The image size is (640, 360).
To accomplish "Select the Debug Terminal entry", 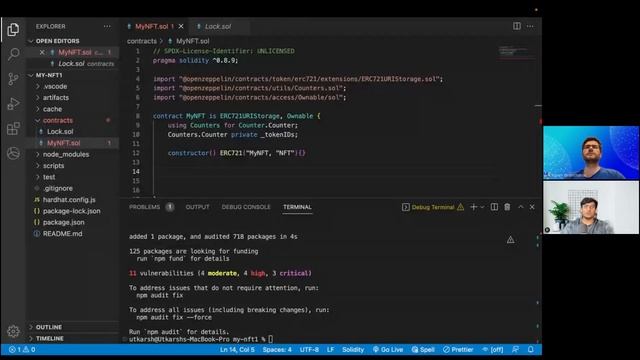I will [x=433, y=207].
